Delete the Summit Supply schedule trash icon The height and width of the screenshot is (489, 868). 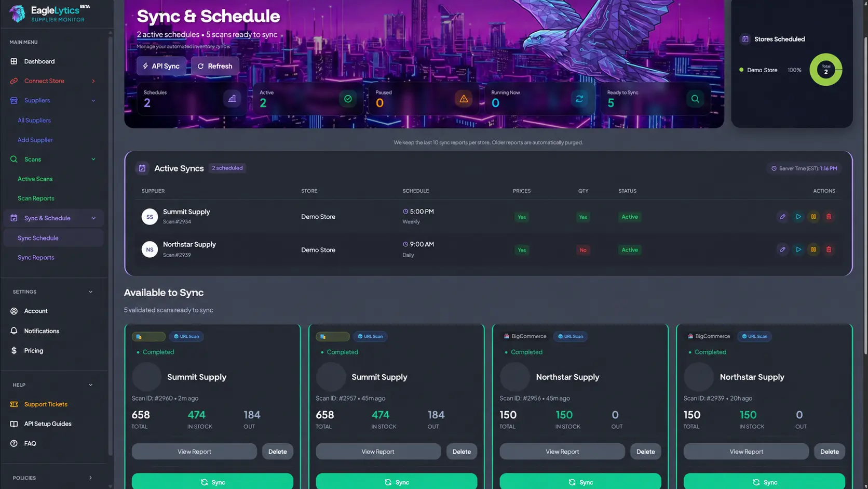click(x=829, y=217)
